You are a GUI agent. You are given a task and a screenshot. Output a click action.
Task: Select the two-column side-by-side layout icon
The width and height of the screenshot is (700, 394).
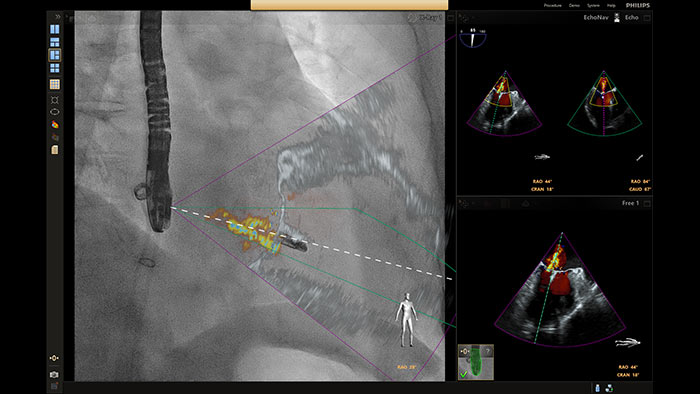[54, 29]
